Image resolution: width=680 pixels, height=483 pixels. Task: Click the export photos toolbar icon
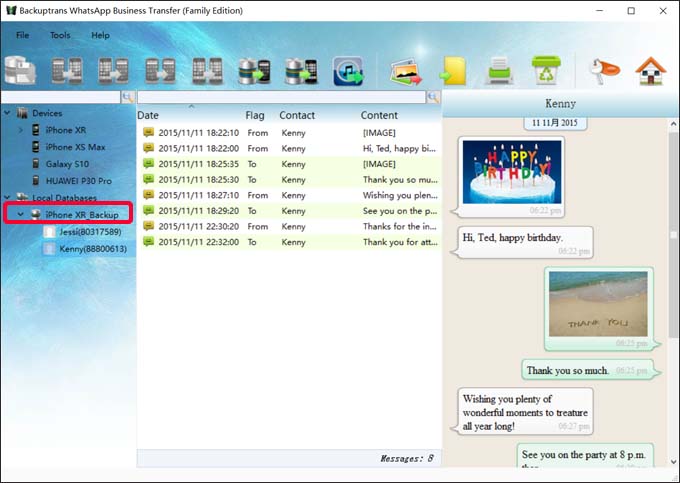[x=405, y=72]
